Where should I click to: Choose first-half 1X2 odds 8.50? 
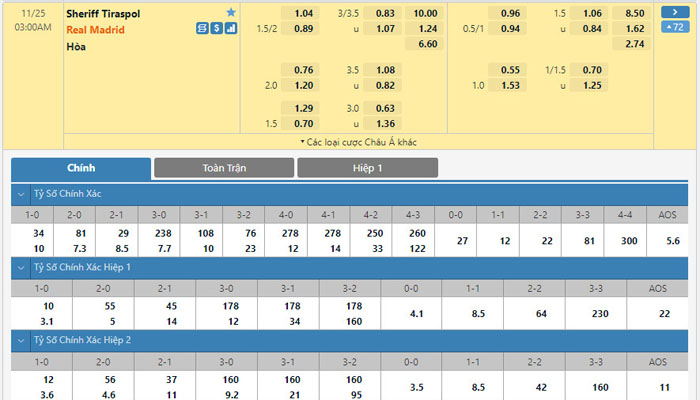pyautogui.click(x=631, y=13)
